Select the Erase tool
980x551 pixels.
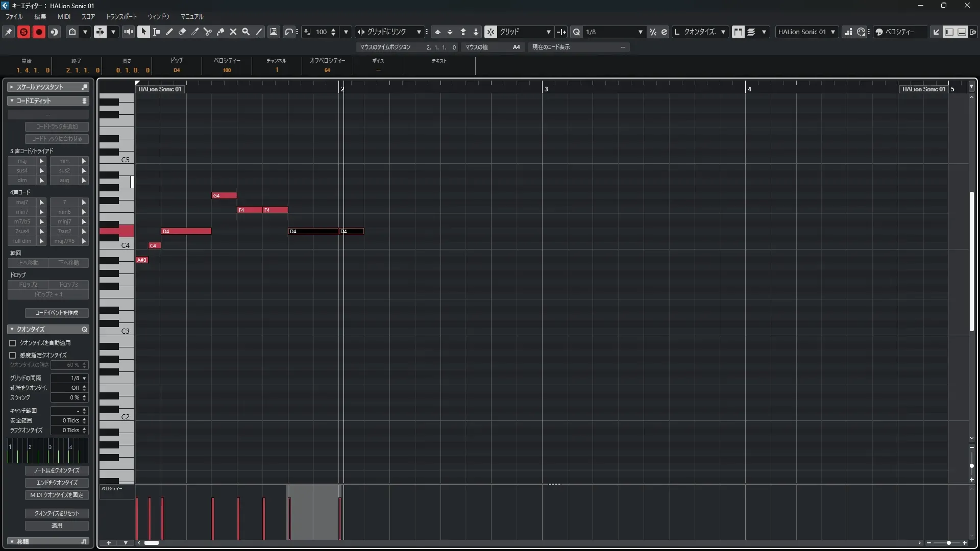tap(182, 32)
